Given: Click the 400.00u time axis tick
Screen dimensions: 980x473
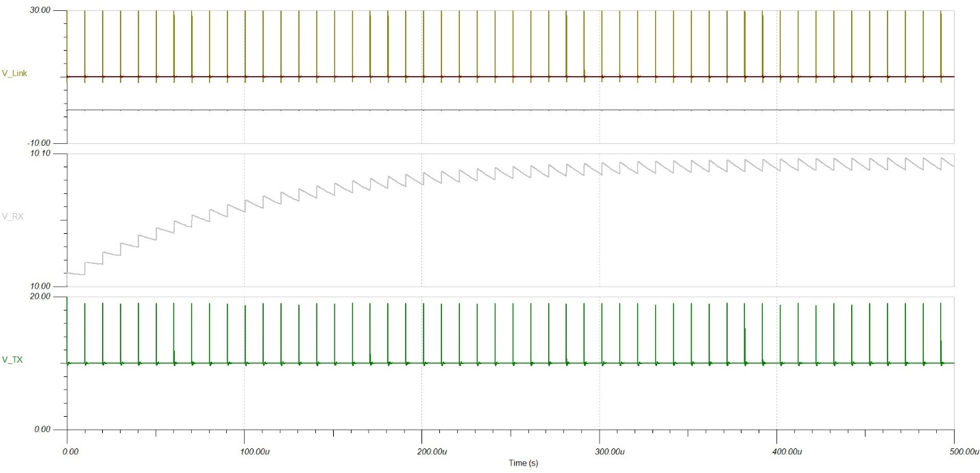Looking at the screenshot, I should (787, 452).
